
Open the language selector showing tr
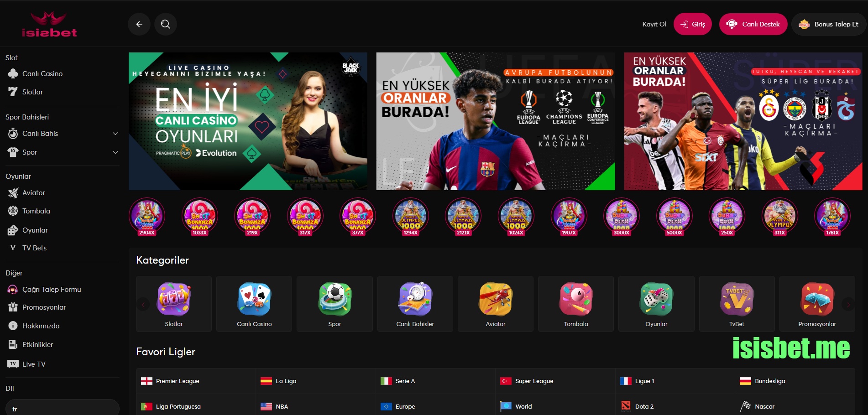tap(62, 408)
